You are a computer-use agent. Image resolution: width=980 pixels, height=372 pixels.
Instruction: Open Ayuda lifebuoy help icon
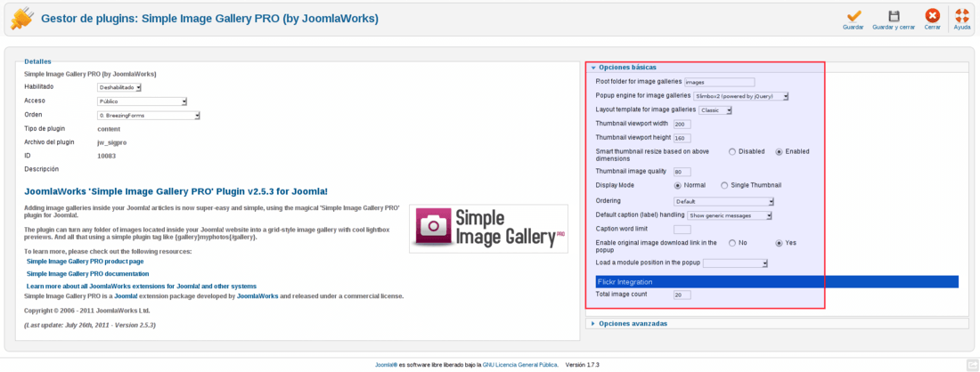point(962,16)
